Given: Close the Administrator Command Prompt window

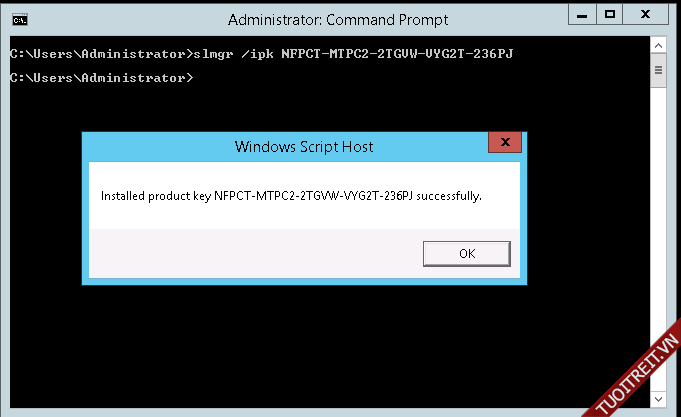Looking at the screenshot, I should tap(646, 16).
